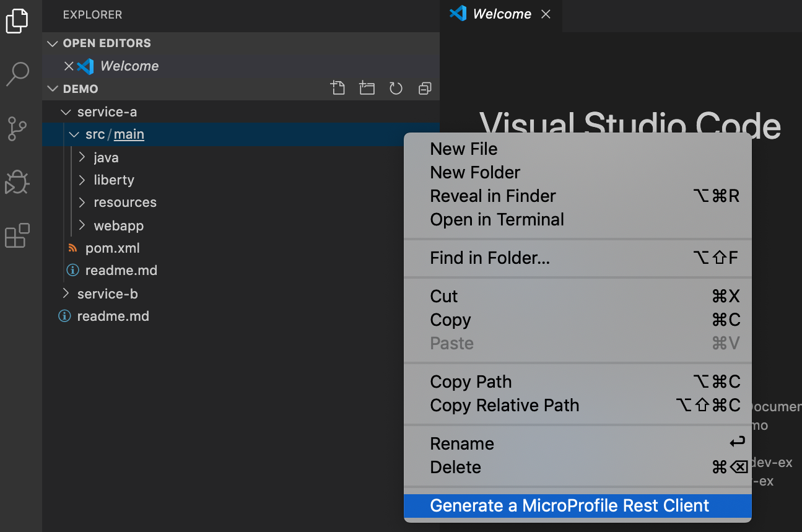Select Find in Folder...
Screen dimensions: 802x532
577,258
